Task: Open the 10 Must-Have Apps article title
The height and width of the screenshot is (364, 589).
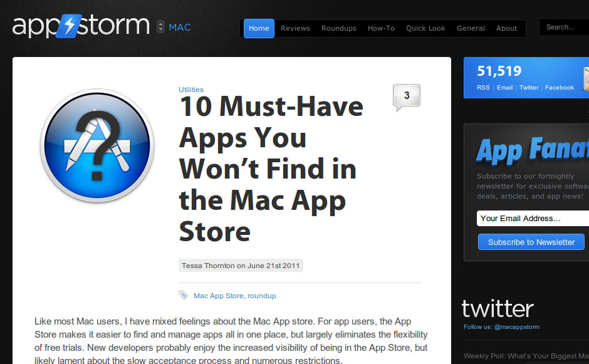Action: (x=271, y=169)
